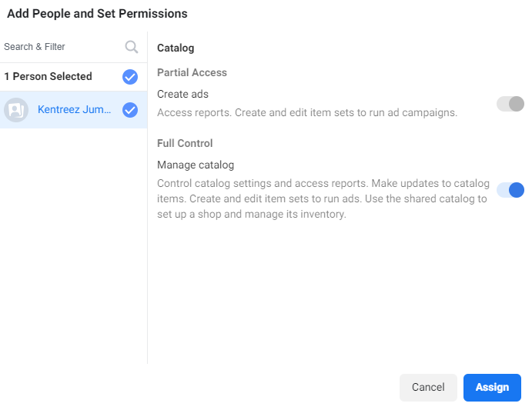Click the search magnifier icon

coord(132,47)
